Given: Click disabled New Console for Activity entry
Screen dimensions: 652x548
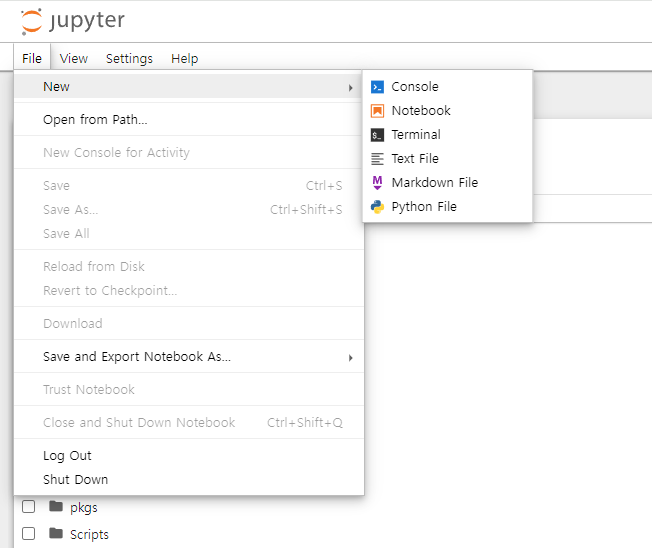Looking at the screenshot, I should (189, 153).
